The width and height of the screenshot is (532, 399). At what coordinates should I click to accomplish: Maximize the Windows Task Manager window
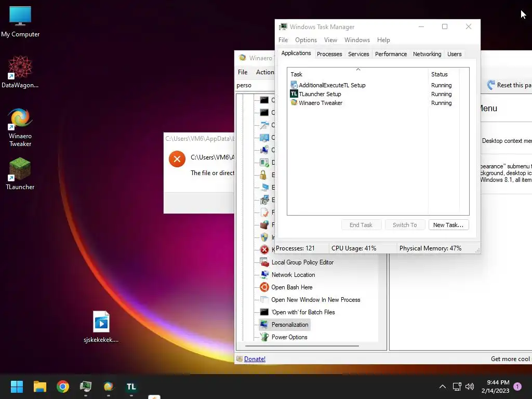[445, 26]
